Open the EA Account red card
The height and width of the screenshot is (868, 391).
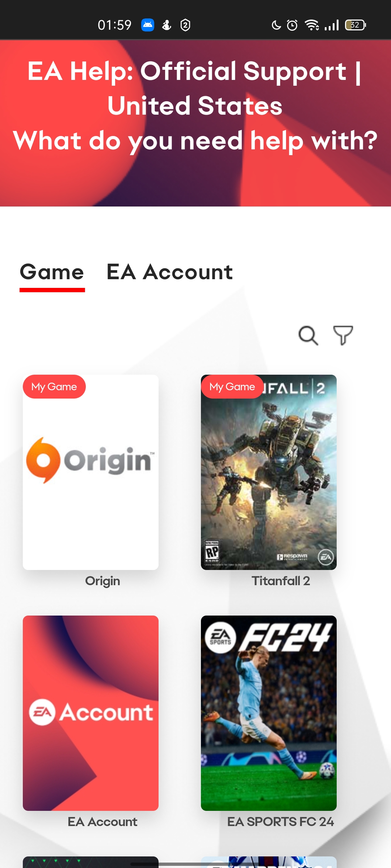tap(91, 713)
